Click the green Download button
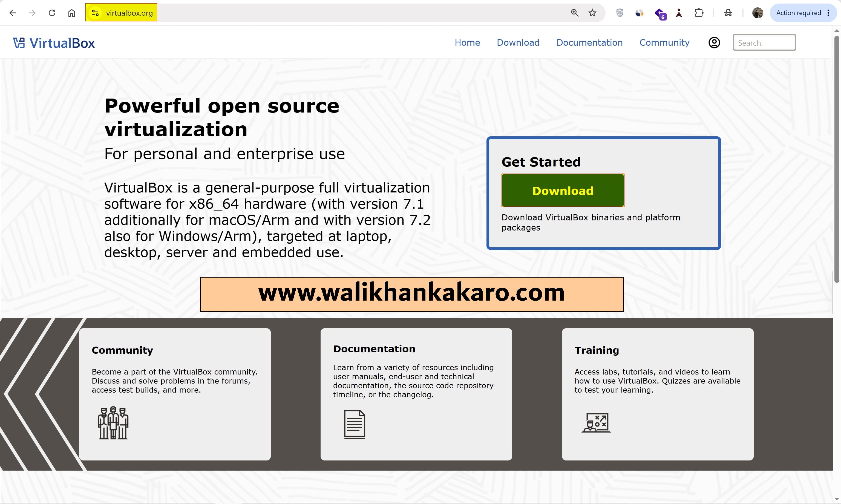841x504 pixels. coord(563,191)
